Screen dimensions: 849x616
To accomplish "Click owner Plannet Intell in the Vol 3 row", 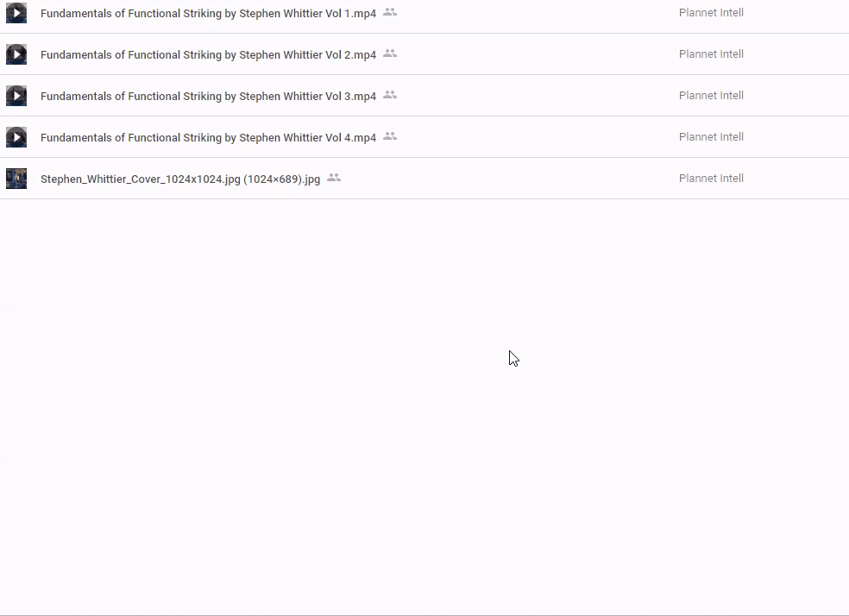I will 711,96.
